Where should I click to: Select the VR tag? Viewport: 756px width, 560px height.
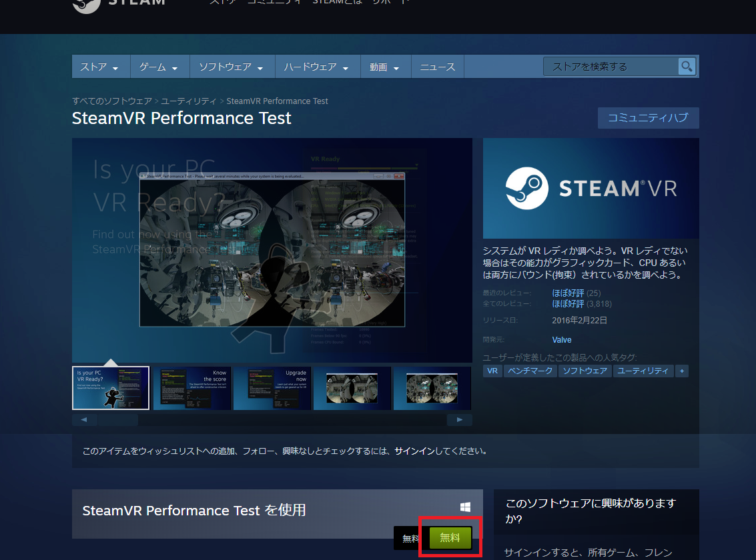[492, 371]
